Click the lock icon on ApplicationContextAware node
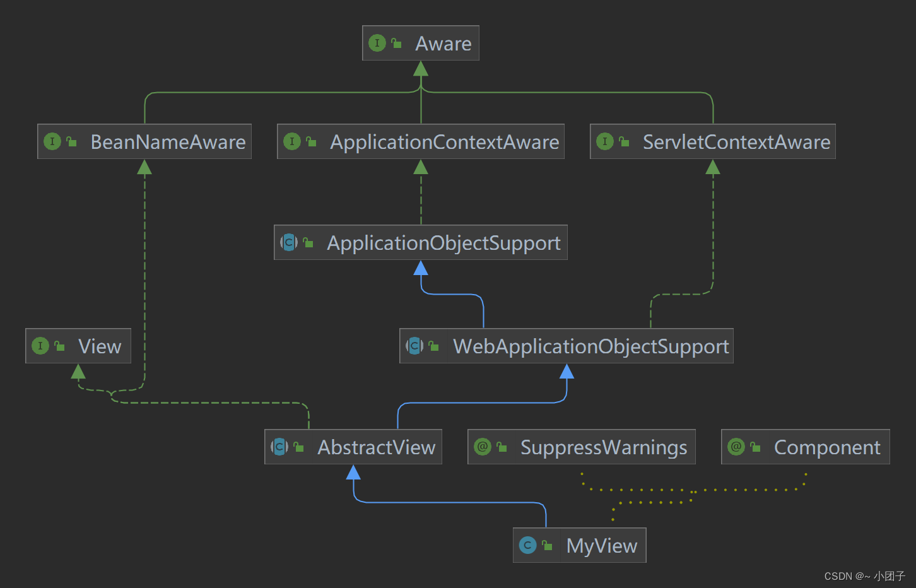 [x=312, y=141]
